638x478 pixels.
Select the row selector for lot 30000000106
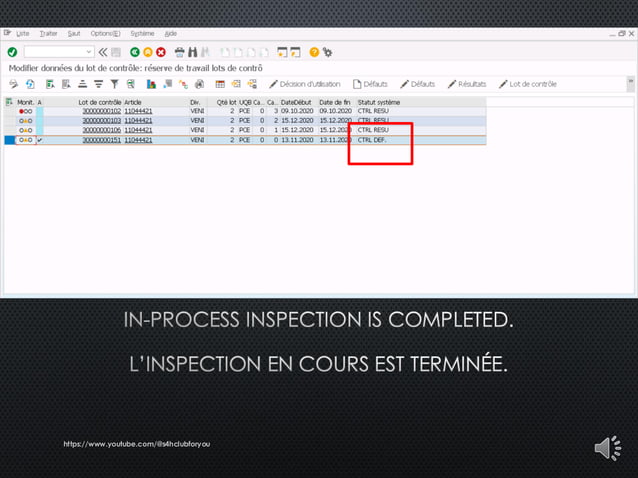pos(9,130)
